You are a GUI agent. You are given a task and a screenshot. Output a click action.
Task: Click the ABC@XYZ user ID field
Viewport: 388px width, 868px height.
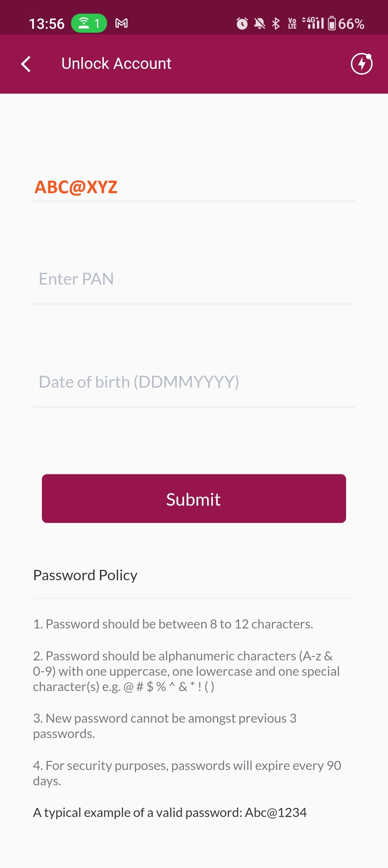(x=194, y=187)
